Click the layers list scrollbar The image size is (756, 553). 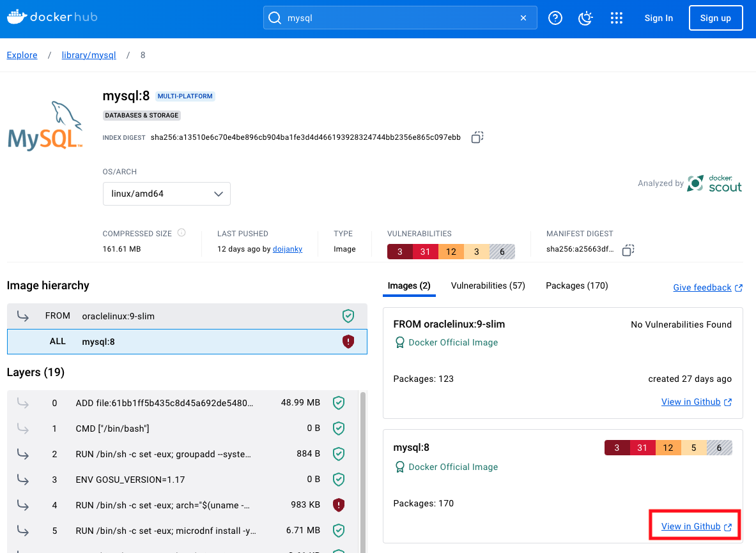pos(363,472)
